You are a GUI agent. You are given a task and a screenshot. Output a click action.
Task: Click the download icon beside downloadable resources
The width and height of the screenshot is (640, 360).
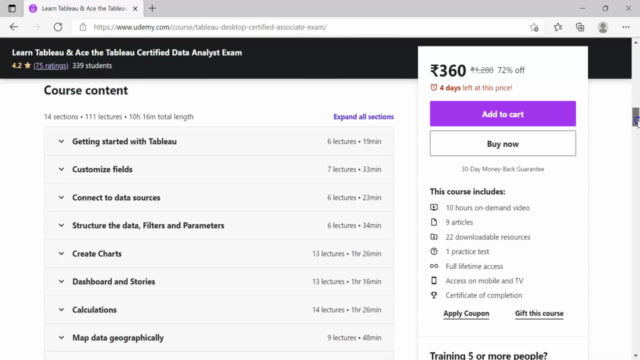coord(434,237)
